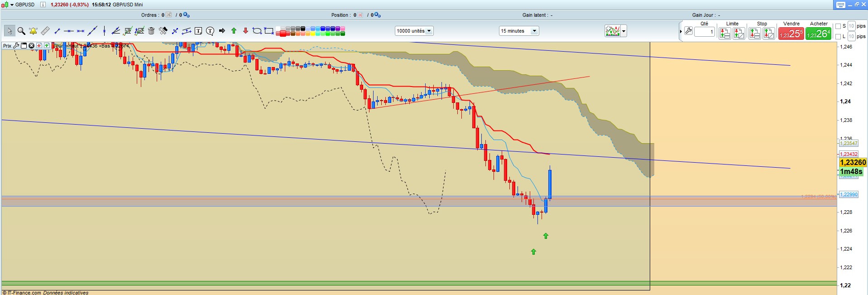Click the S pips value field
The width and height of the screenshot is (868, 295).
pos(851,26)
